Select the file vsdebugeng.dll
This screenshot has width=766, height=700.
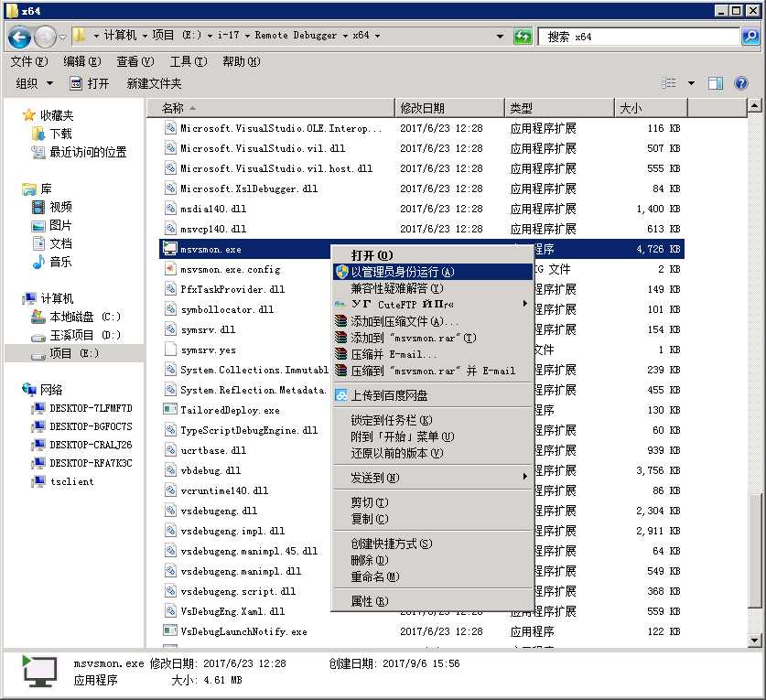[x=219, y=511]
